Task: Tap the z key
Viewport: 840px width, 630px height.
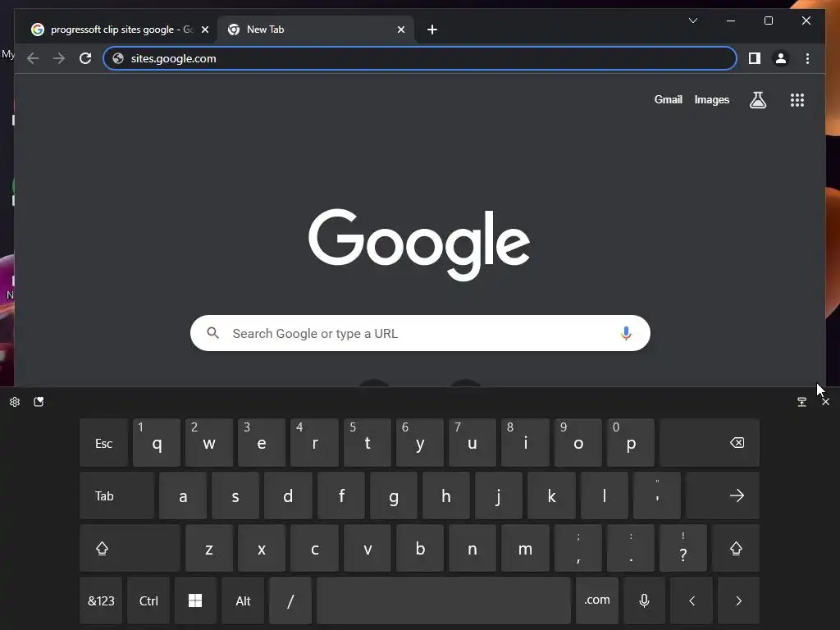Action: pyautogui.click(x=209, y=548)
